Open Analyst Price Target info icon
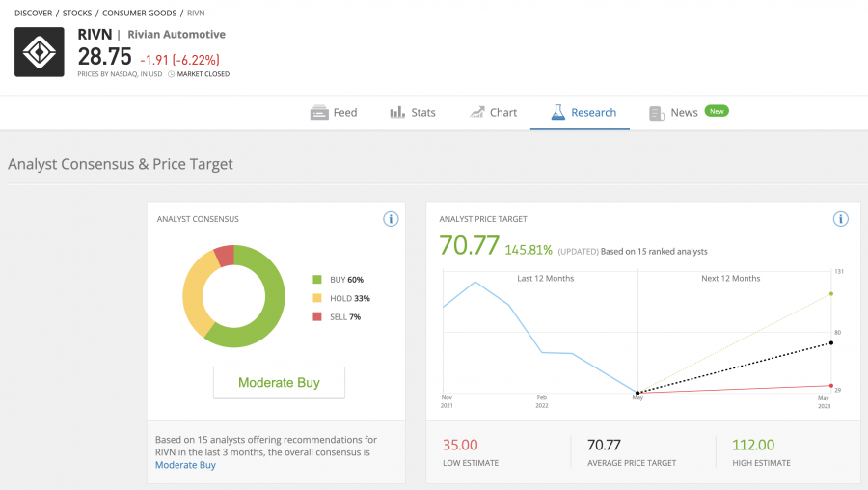This screenshot has width=868, height=490. click(x=841, y=219)
